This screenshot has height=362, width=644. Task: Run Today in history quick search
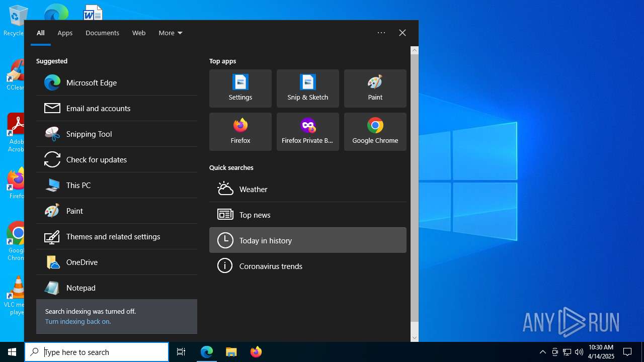click(308, 240)
